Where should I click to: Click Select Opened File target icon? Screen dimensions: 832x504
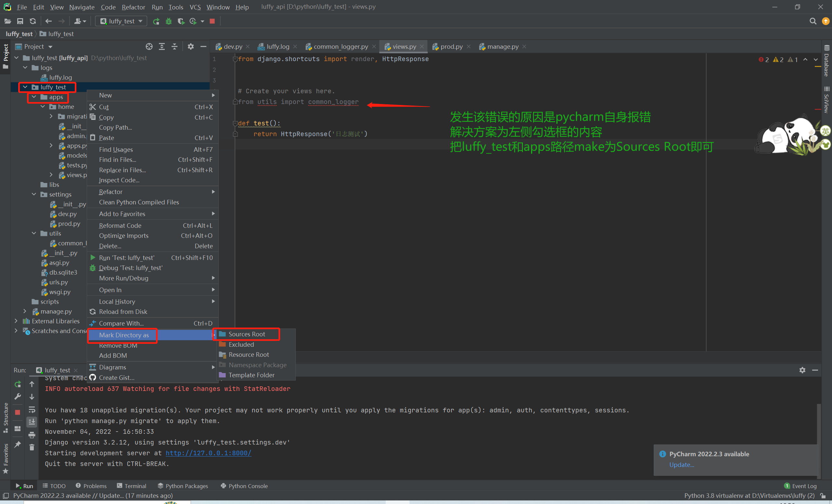point(149,46)
